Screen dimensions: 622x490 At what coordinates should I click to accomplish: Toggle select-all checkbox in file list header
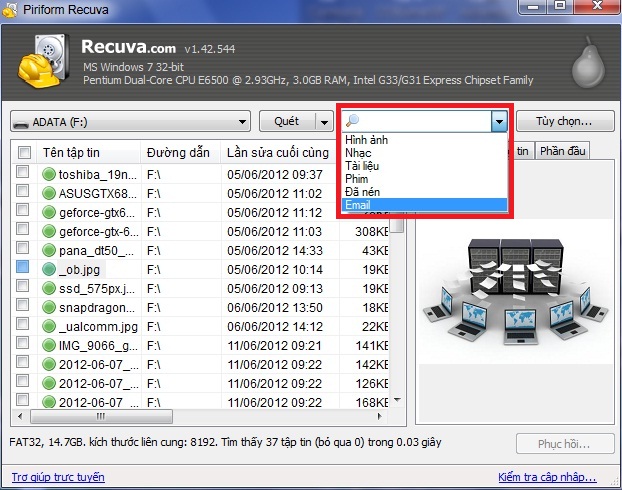[x=24, y=152]
